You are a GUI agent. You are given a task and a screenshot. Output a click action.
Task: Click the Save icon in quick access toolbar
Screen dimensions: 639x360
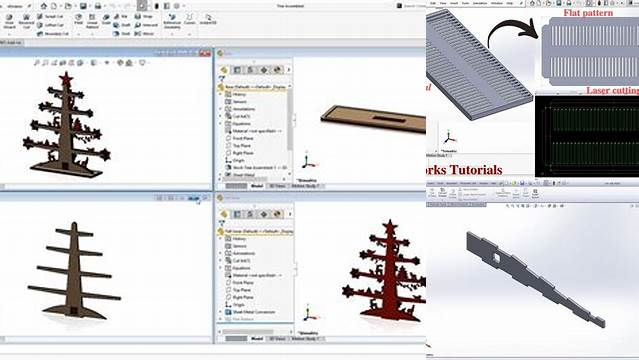click(83, 6)
